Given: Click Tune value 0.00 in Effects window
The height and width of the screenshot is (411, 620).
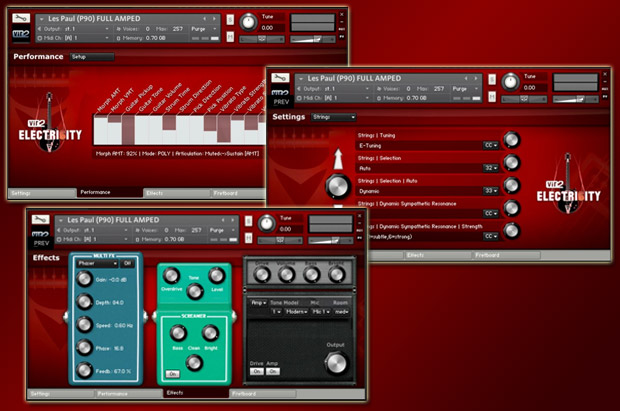Looking at the screenshot, I should [x=285, y=229].
